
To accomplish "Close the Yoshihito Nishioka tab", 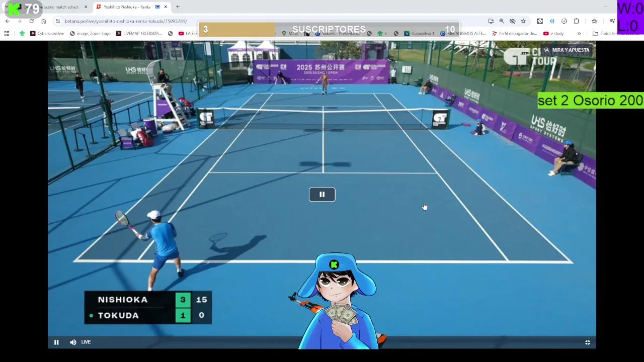I will click(x=166, y=7).
